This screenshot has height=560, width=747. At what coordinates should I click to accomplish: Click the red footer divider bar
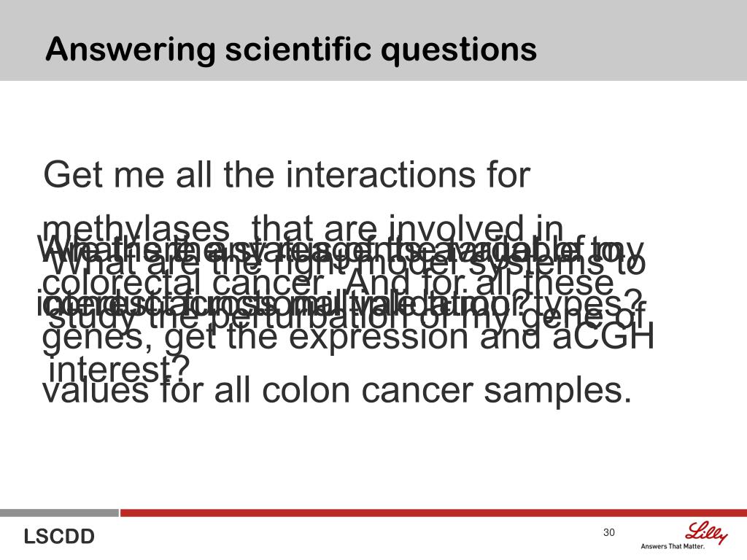[433, 513]
